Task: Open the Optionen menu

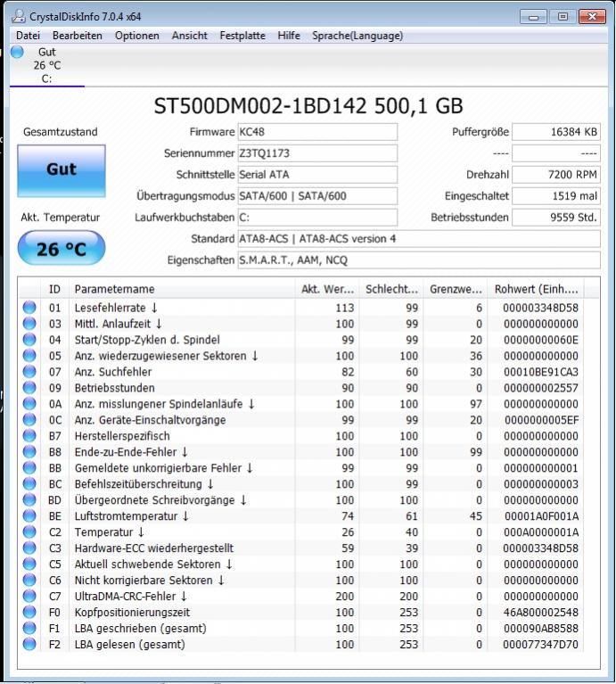Action: tap(137, 36)
